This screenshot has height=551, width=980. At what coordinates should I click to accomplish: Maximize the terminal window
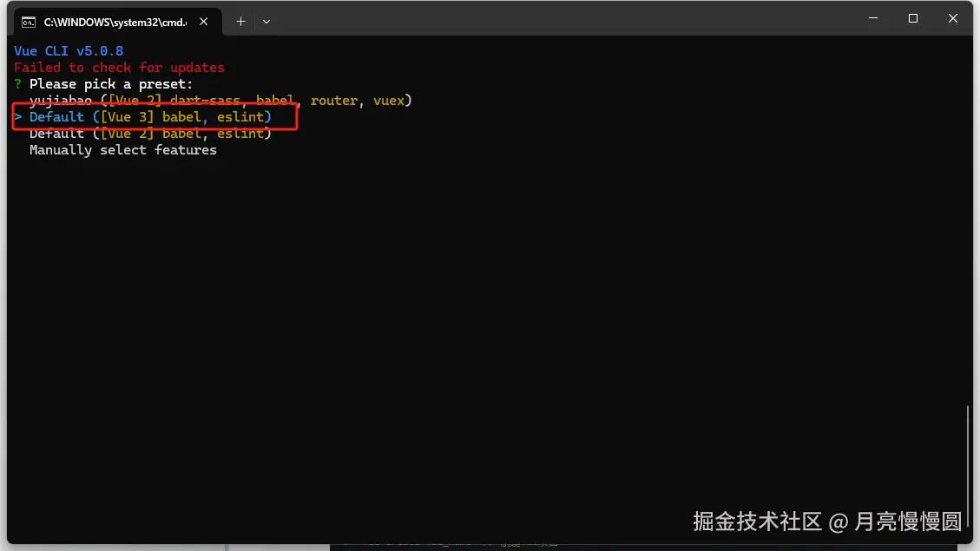pos(912,18)
